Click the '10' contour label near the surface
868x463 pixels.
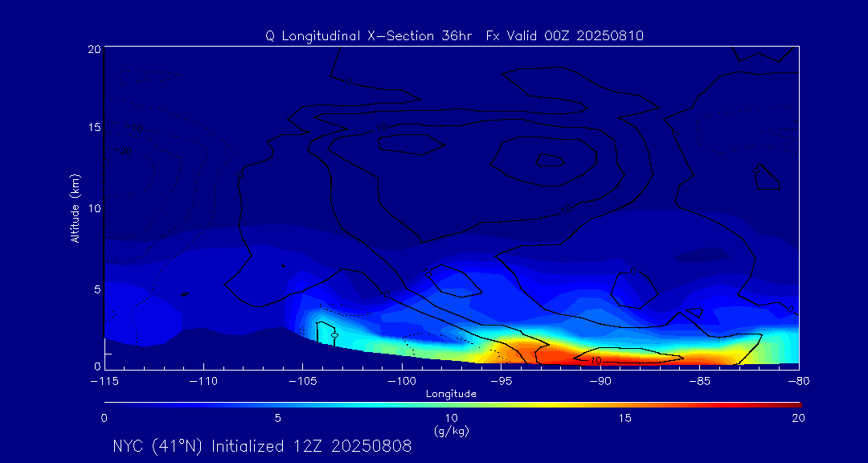point(596,360)
